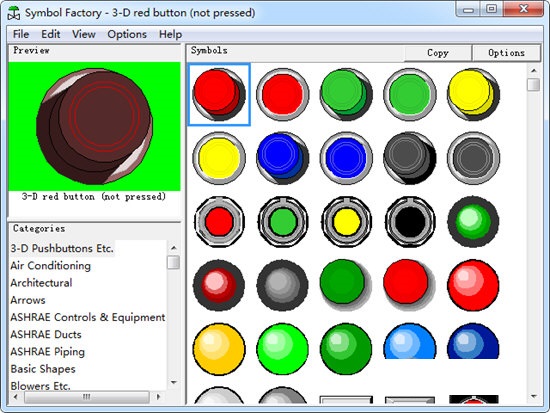Click the symbols scrollbar down arrow
This screenshot has height=413, width=550.
534,397
